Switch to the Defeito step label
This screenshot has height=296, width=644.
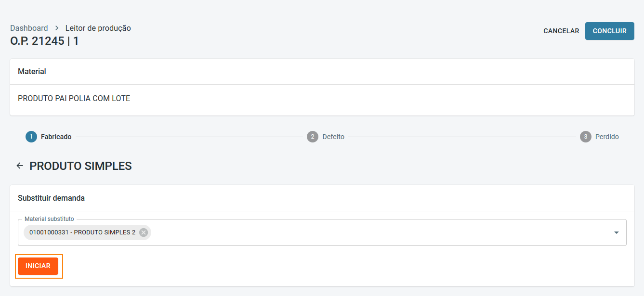(333, 137)
